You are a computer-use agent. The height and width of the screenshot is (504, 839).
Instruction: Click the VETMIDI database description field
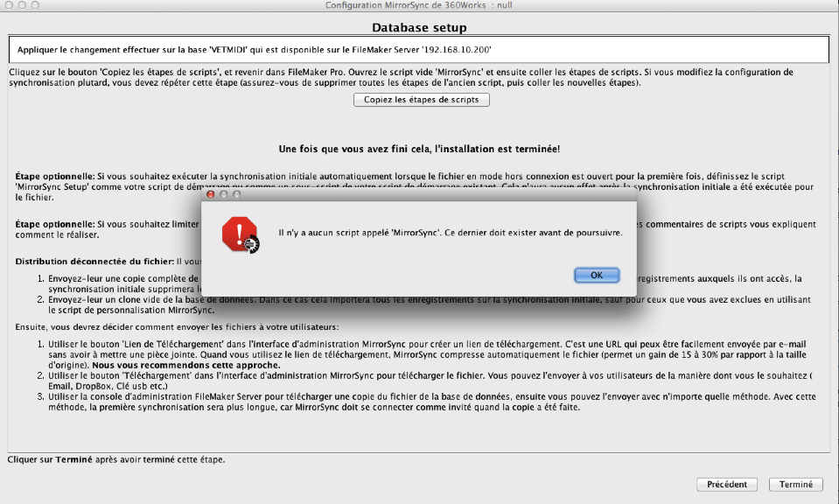(x=419, y=50)
